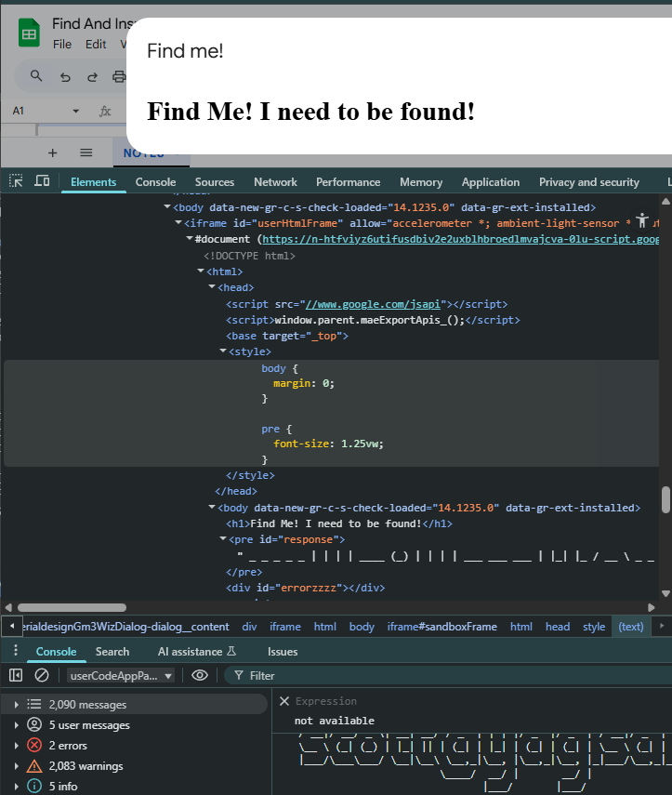Switch to the DevTools Console tab
The image size is (672, 795).
coord(155,182)
